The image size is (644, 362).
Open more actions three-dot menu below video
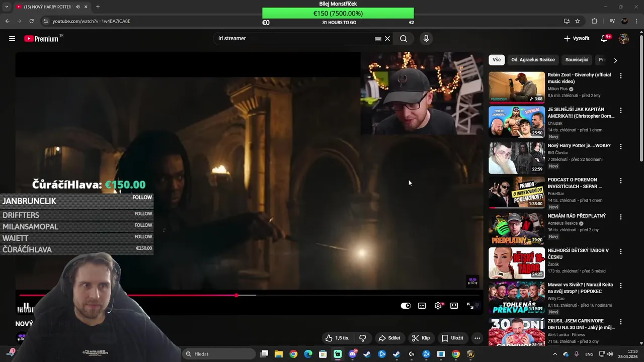[477, 338]
